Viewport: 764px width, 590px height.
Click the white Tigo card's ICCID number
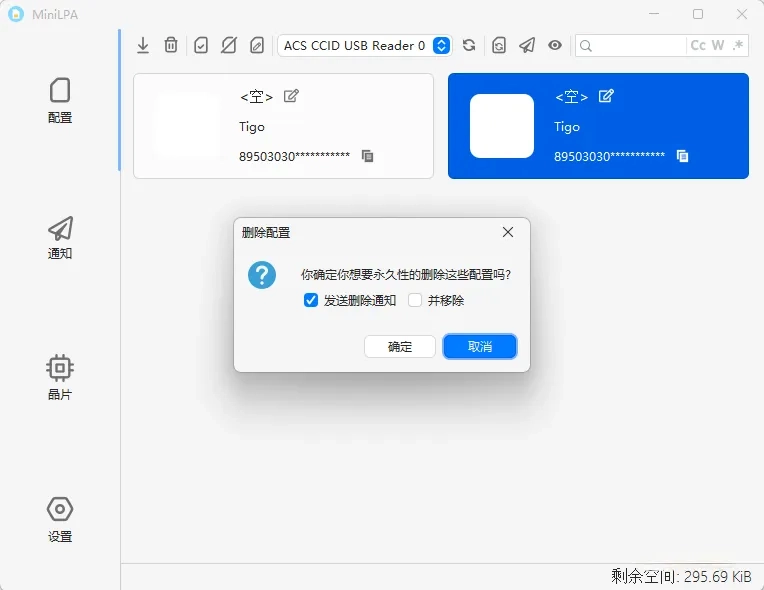click(x=294, y=156)
